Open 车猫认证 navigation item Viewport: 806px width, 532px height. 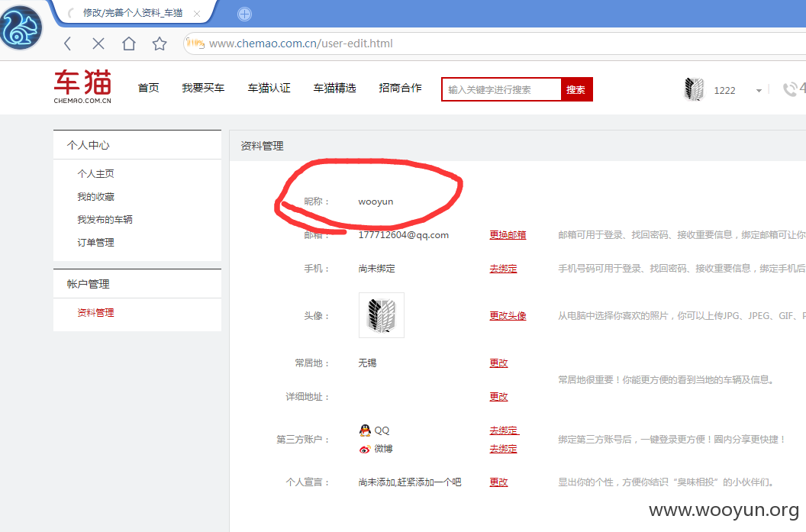[x=269, y=88]
